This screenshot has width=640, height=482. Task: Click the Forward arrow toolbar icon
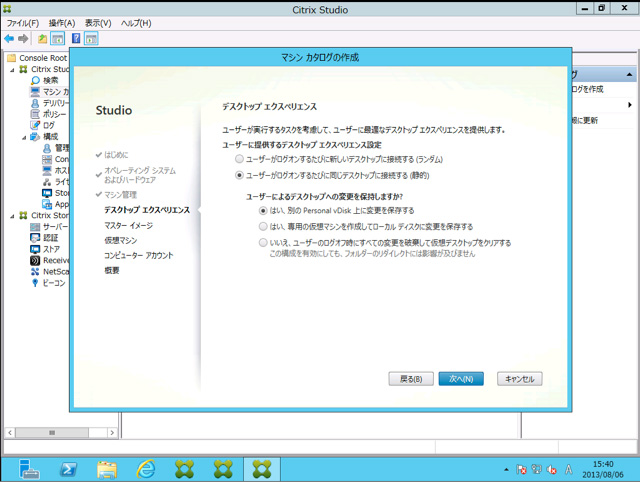[23, 39]
